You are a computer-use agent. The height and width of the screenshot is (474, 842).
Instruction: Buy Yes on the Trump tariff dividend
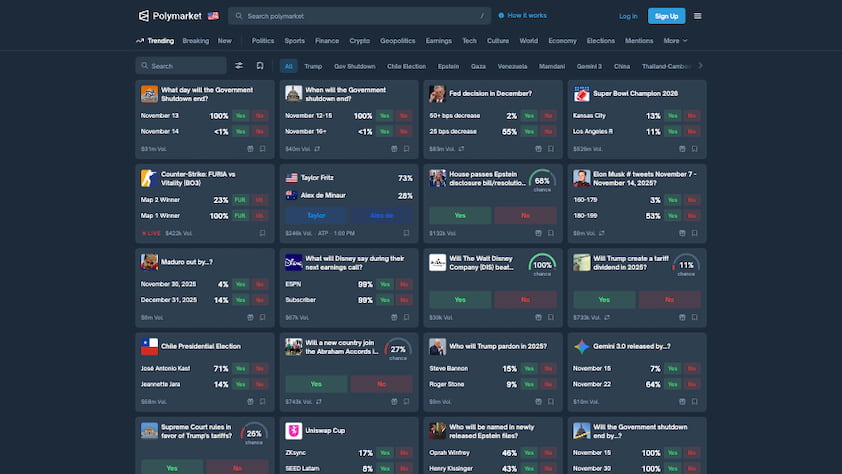[x=604, y=300]
